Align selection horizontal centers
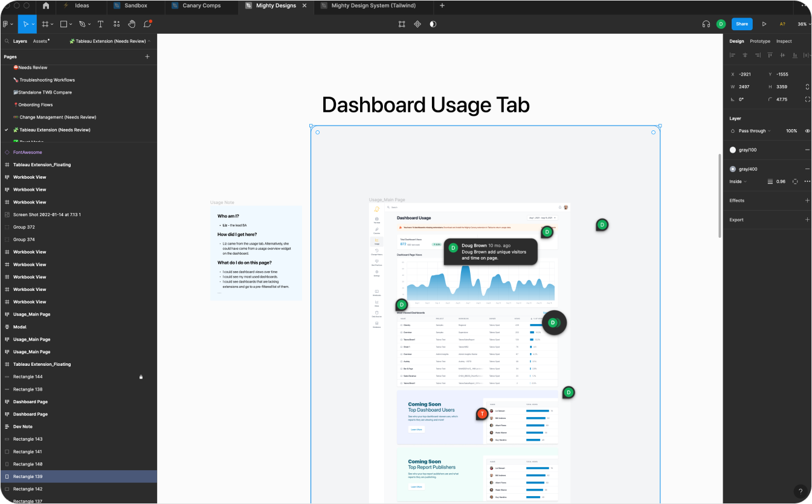The image size is (812, 504). coord(745,55)
